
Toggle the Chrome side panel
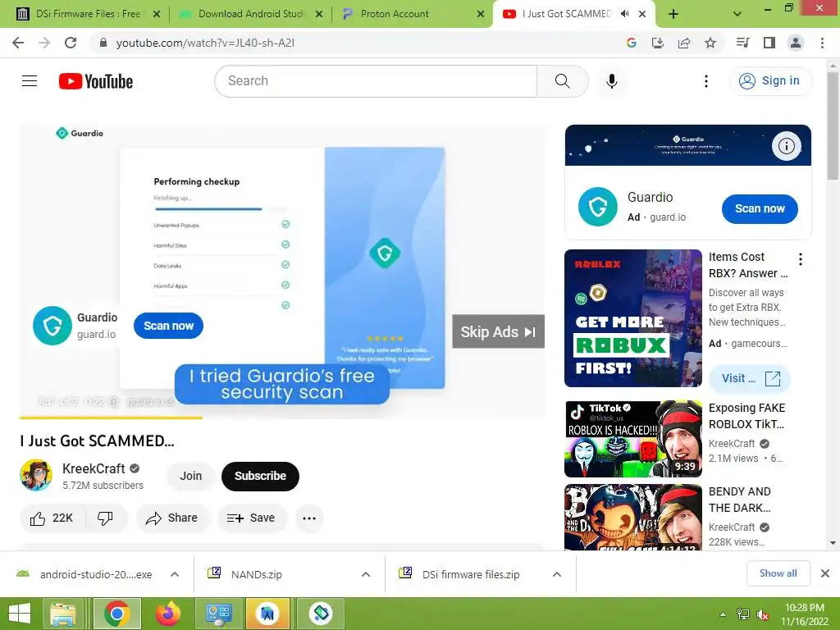(x=769, y=43)
